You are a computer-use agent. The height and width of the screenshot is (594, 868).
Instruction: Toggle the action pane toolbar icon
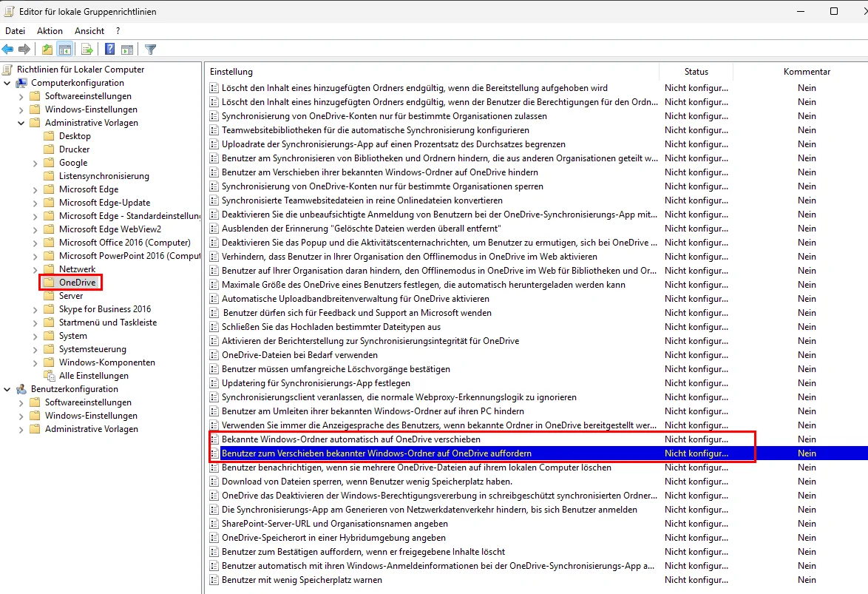(x=127, y=50)
